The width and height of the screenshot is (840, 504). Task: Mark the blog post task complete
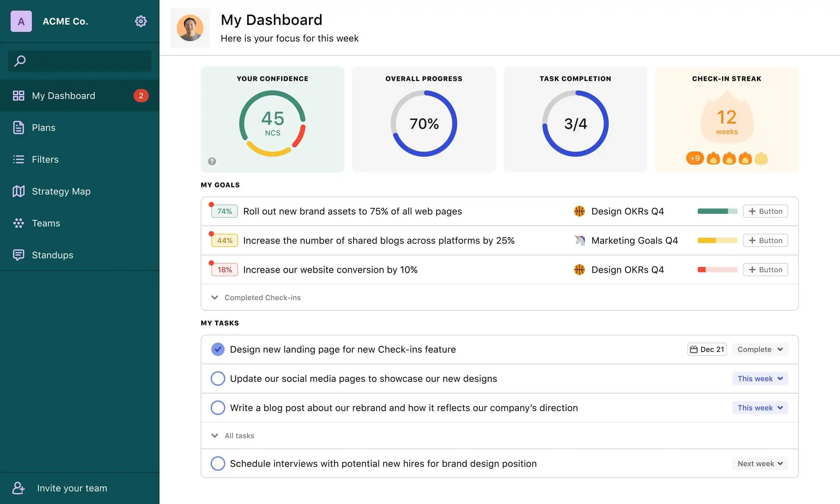pyautogui.click(x=218, y=407)
